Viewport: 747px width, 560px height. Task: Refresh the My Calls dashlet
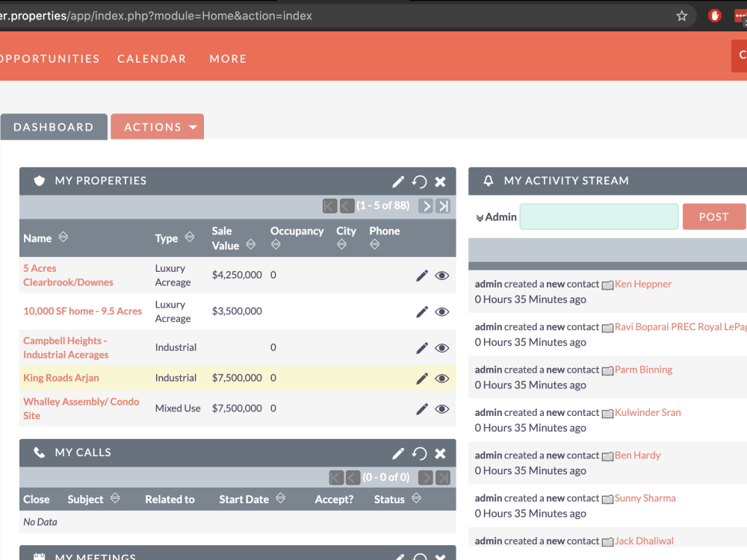pos(419,452)
